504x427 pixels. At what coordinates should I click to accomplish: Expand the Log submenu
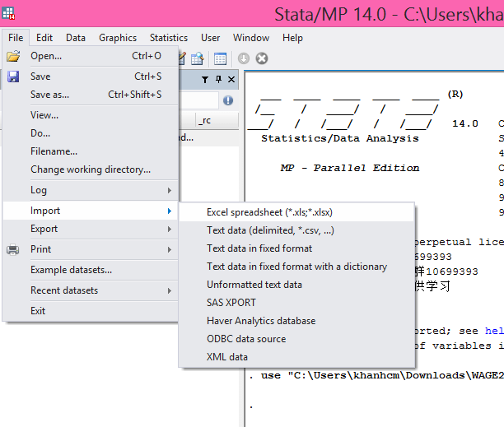click(x=91, y=190)
